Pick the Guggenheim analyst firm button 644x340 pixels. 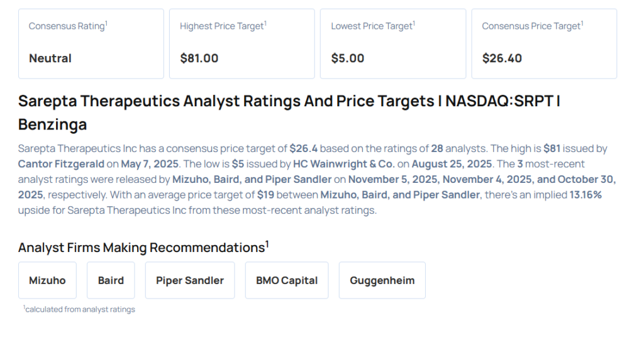click(x=382, y=280)
